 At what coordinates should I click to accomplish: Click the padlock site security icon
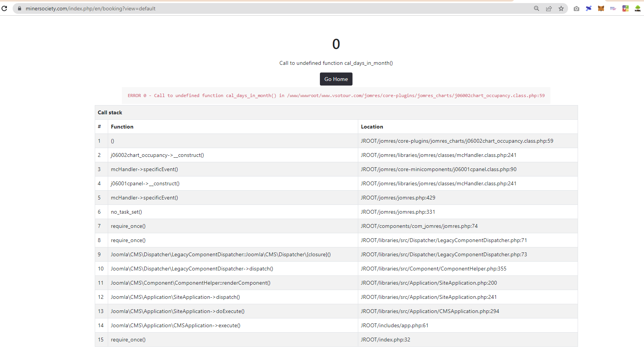(20, 8)
